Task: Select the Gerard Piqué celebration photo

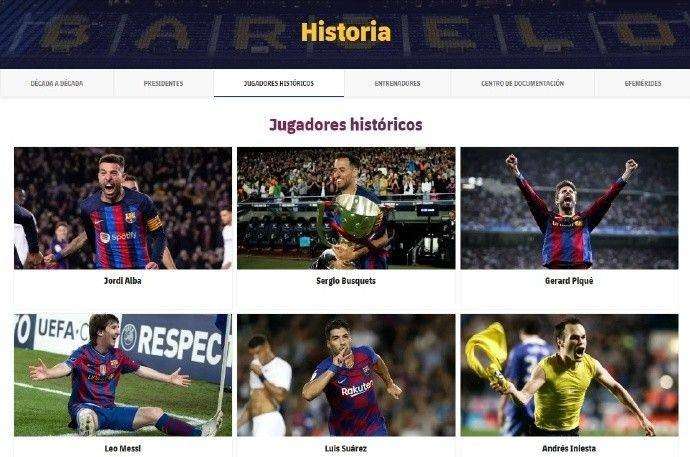Action: click(569, 208)
